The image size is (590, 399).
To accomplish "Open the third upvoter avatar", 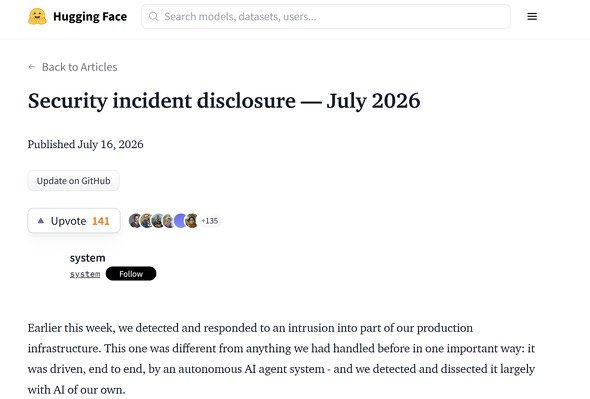I will [x=158, y=221].
